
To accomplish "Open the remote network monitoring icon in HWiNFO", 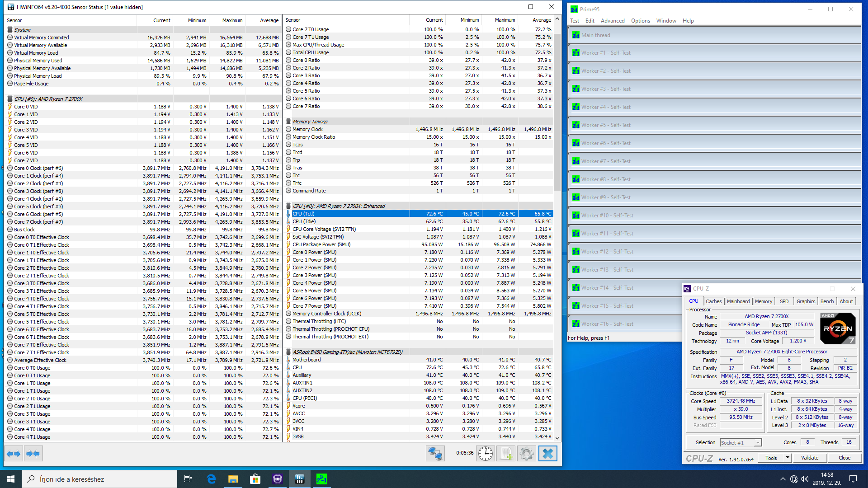I will point(435,454).
